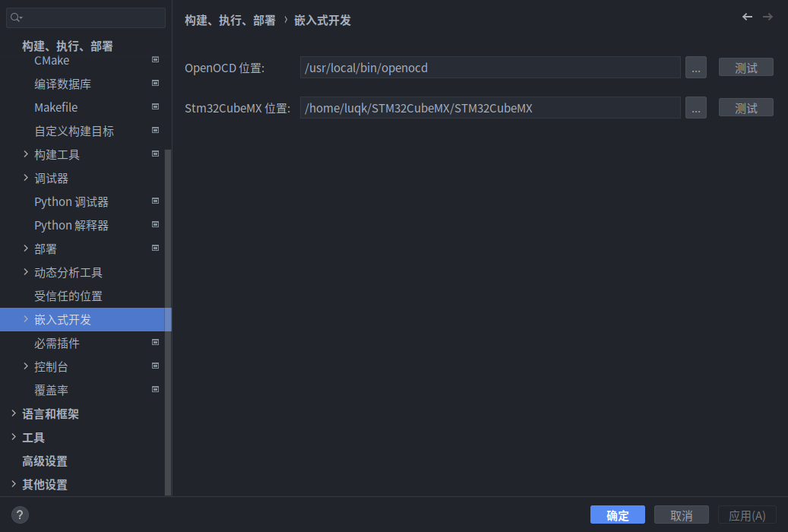
Task: Click the OpenOCD location input field
Action: tap(490, 67)
